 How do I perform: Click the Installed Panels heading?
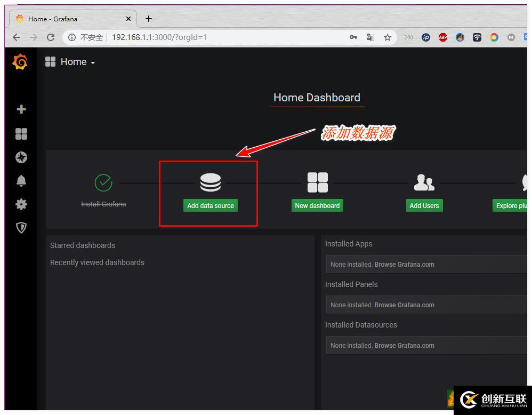pyautogui.click(x=351, y=284)
